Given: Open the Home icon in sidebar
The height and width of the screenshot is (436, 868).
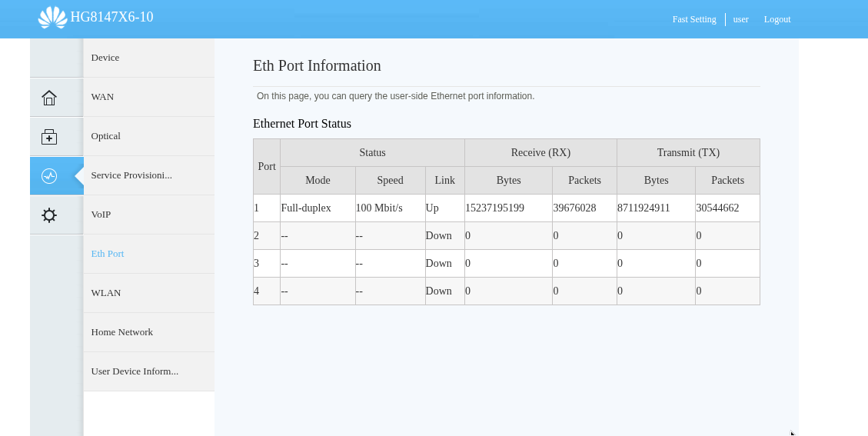Looking at the screenshot, I should (49, 98).
